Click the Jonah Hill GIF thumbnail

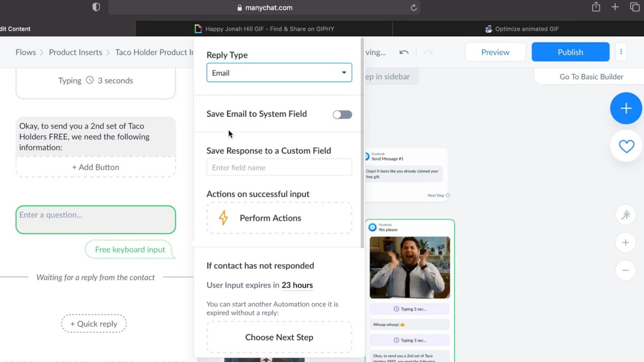click(x=410, y=267)
